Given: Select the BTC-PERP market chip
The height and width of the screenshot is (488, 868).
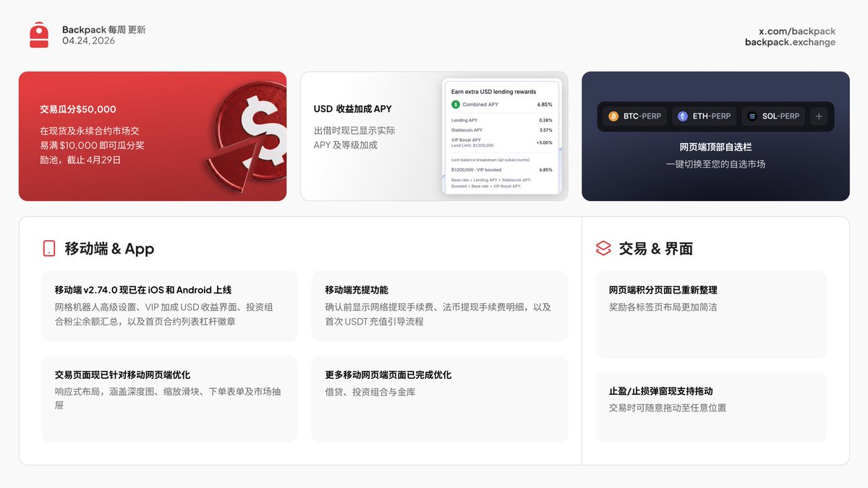Looking at the screenshot, I should point(635,116).
